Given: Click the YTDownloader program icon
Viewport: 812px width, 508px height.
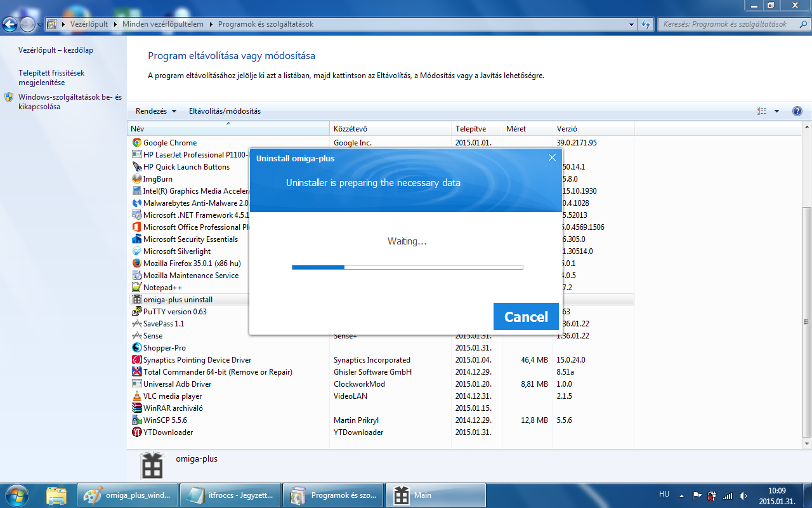Looking at the screenshot, I should [136, 432].
